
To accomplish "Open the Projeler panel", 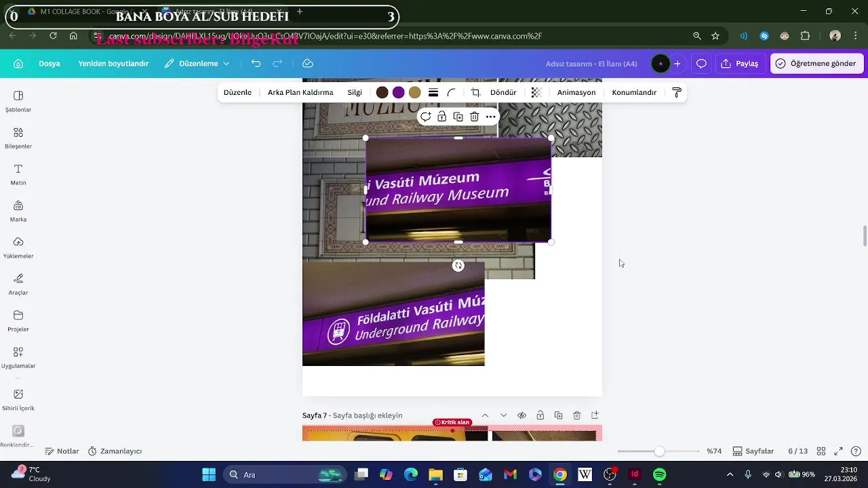I will (18, 321).
